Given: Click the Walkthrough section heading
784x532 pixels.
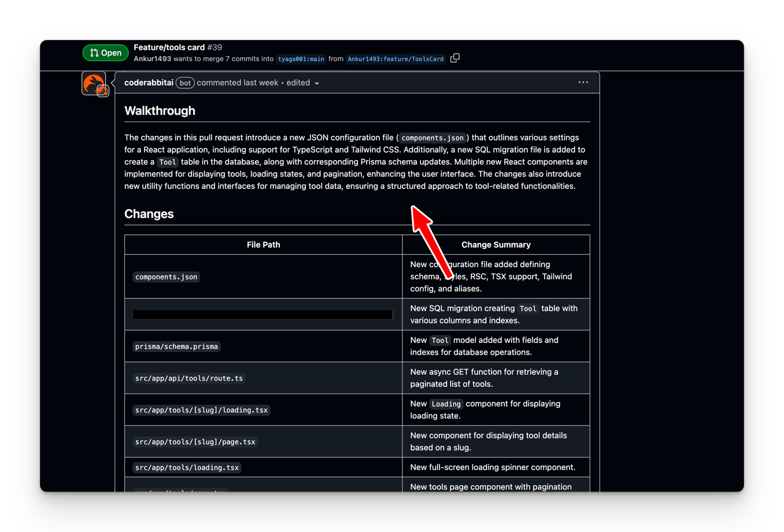Looking at the screenshot, I should (160, 110).
